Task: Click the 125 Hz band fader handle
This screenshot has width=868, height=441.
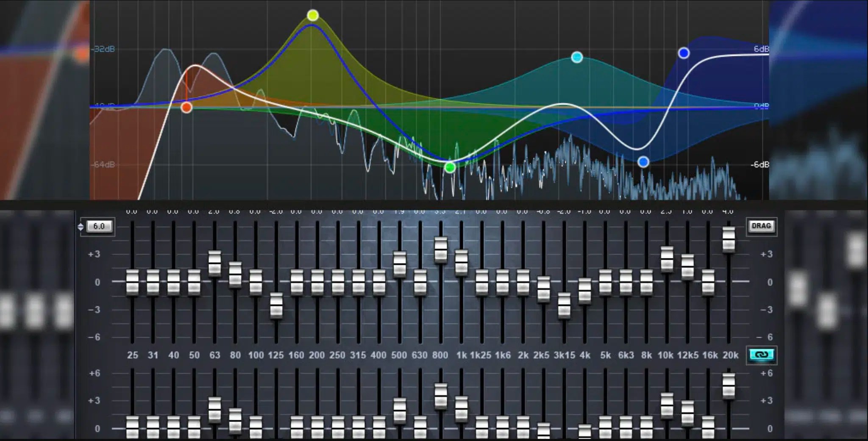Action: [x=276, y=305]
